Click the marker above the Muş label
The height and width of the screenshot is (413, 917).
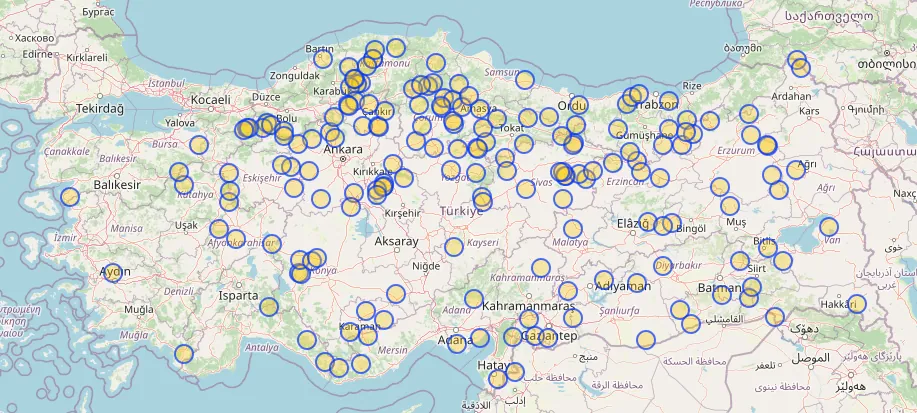pyautogui.click(x=730, y=205)
